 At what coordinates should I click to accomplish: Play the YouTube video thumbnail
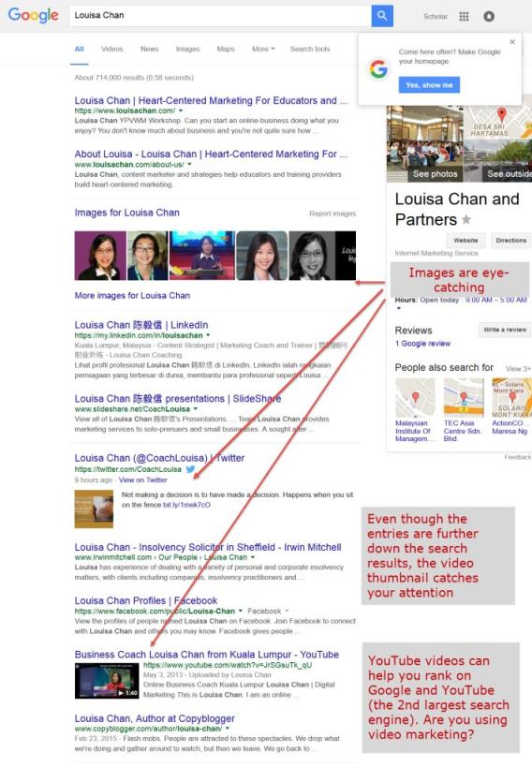(x=107, y=681)
